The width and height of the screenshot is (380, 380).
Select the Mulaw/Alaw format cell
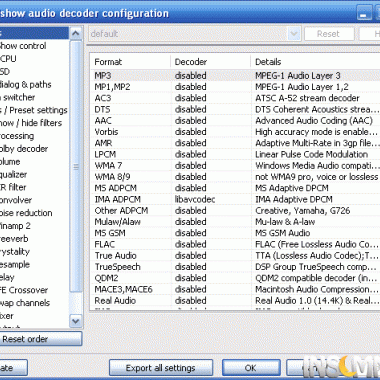118,222
